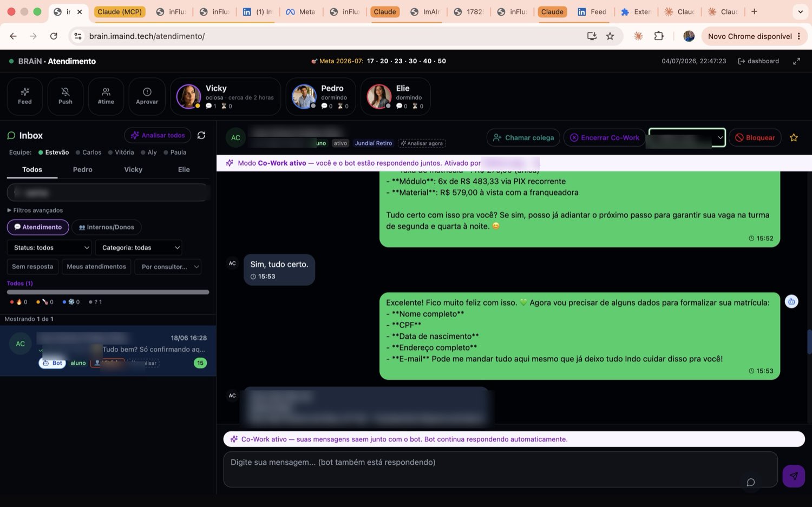Open the Feed panel icon

coord(25,96)
